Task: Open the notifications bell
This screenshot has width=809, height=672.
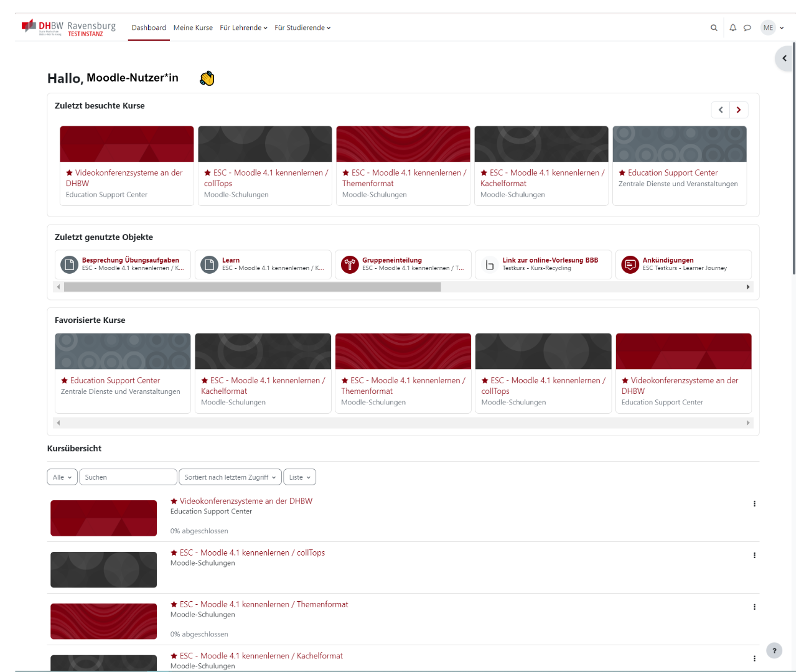Action: [x=733, y=27]
